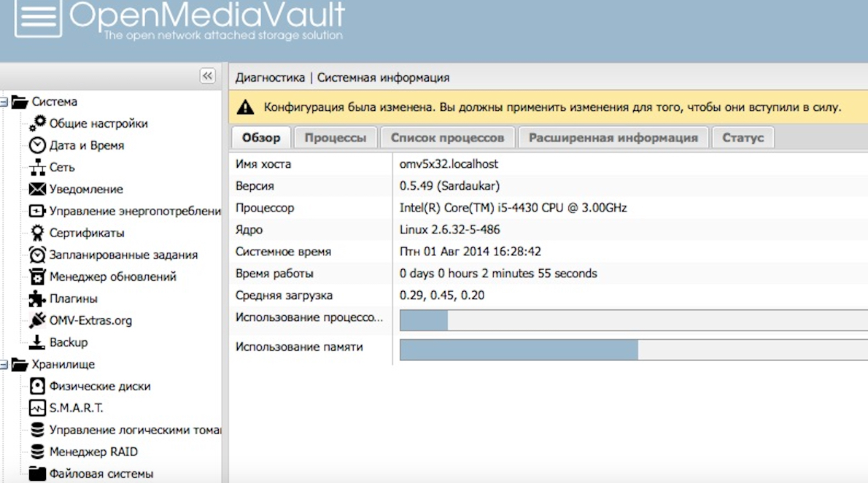Click the Файловая система folder icon
Image resolution: width=868 pixels, height=483 pixels.
pos(37,474)
